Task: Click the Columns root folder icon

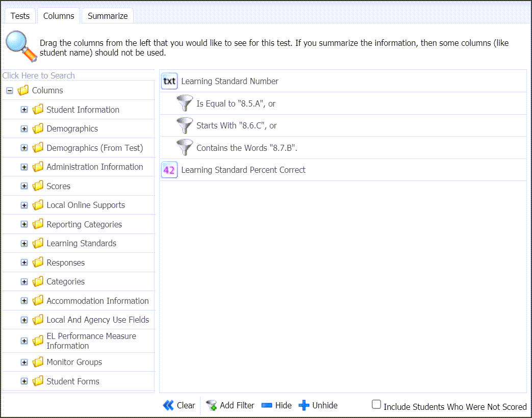Action: pos(23,91)
